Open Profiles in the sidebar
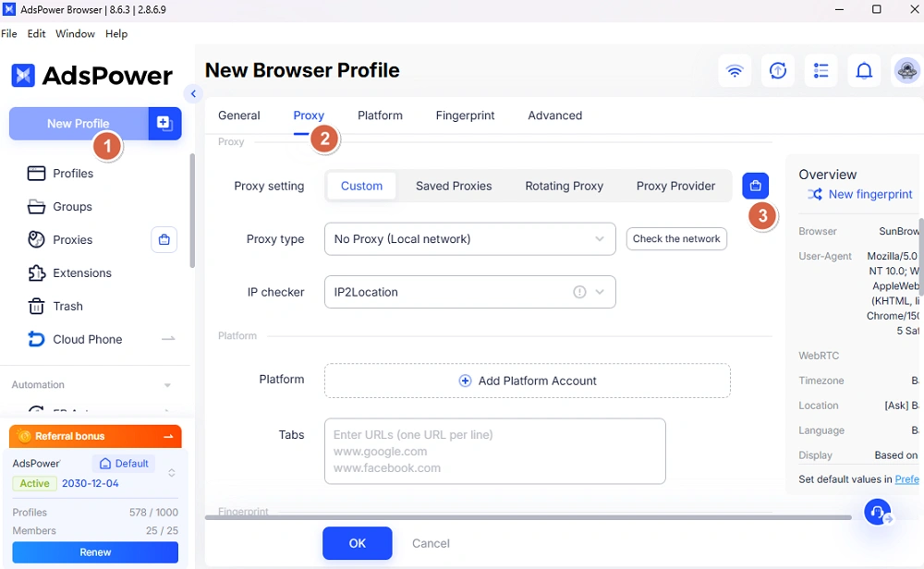This screenshot has height=569, width=924. [73, 173]
